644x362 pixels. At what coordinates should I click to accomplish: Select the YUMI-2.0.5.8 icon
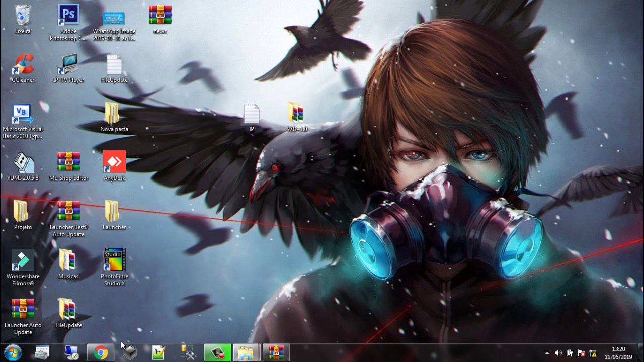23,162
